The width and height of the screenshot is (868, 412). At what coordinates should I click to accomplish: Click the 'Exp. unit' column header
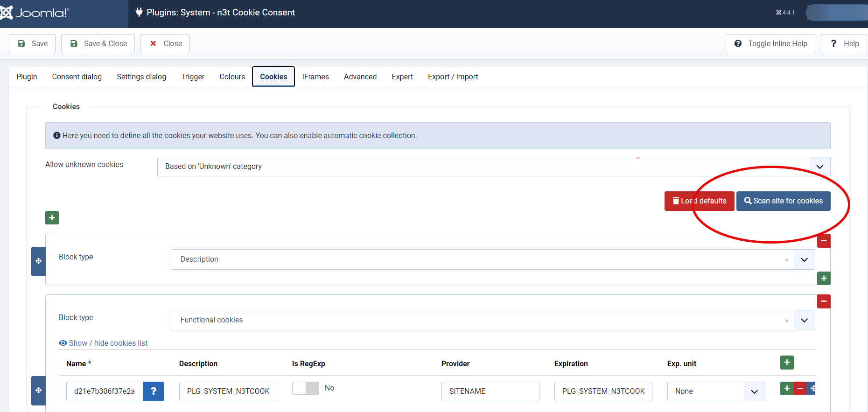pos(682,363)
